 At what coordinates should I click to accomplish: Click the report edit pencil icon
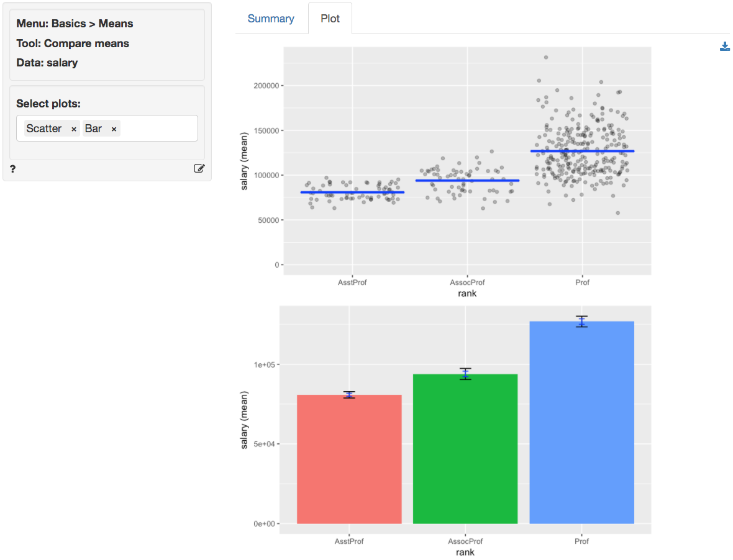pyautogui.click(x=199, y=168)
